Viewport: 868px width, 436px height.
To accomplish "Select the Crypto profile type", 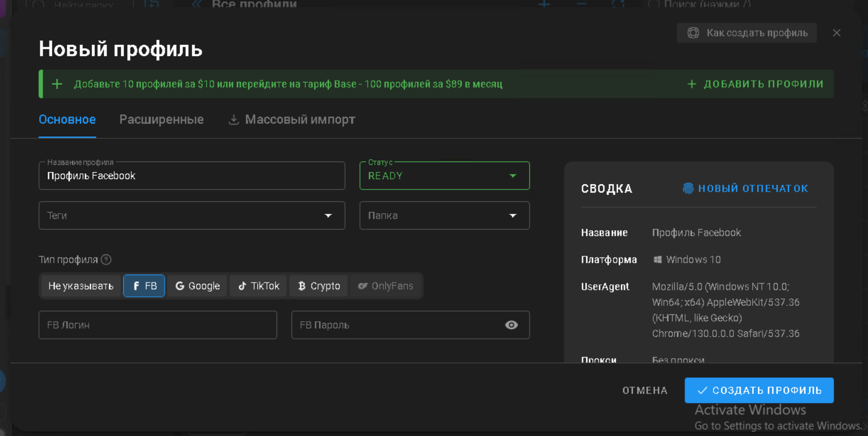I will 319,286.
